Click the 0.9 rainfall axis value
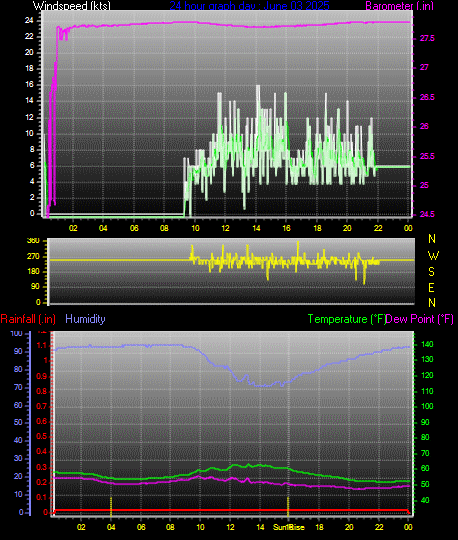Image resolution: width=458 pixels, height=540 pixels. [x=42, y=376]
